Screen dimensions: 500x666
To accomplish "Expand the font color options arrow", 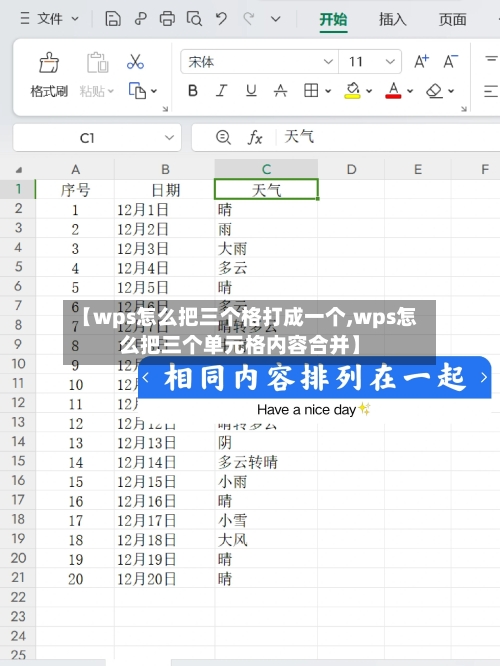I will 410,91.
